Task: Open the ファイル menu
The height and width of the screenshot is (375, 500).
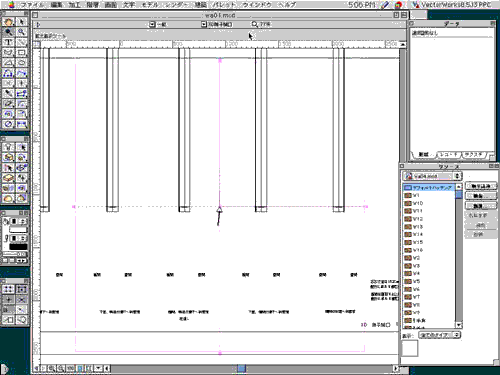Action: (x=32, y=5)
